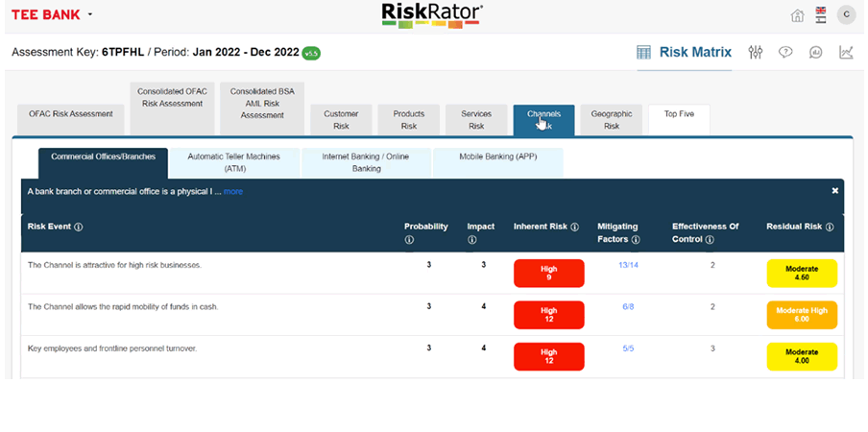Open the home page icon
The height and width of the screenshot is (432, 868).
coord(797,15)
